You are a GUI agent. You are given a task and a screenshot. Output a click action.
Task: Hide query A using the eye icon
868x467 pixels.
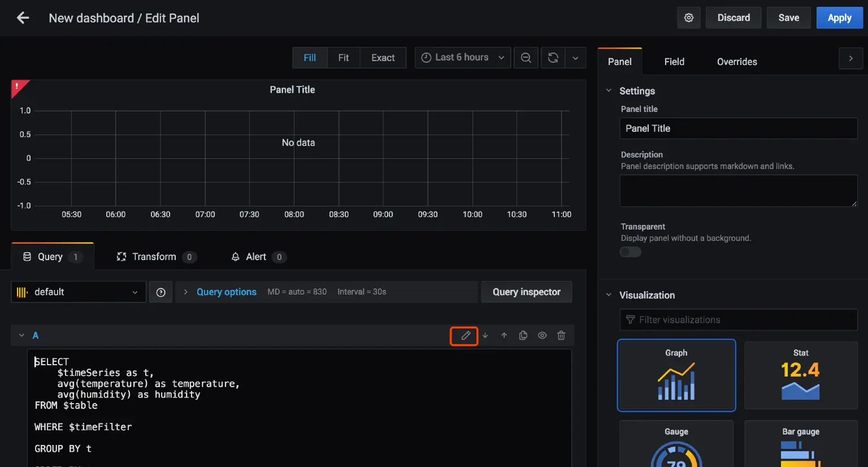tap(542, 336)
